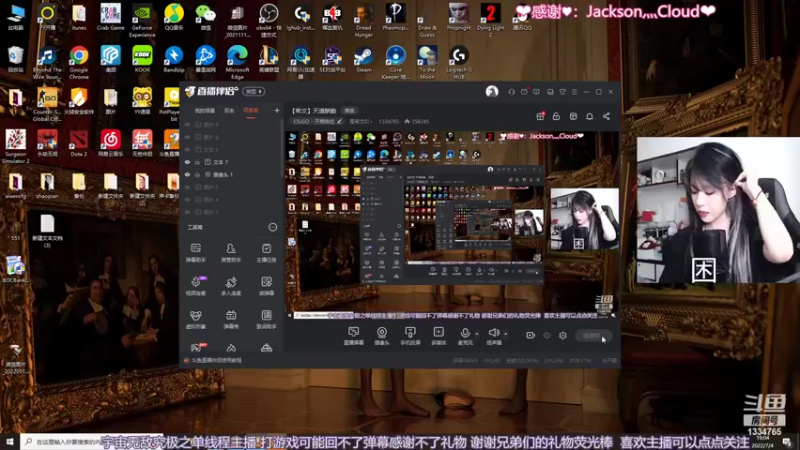Image resolution: width=800 pixels, height=450 pixels.
Task: Launch the 多人连麦 multi-user co-stream tool
Action: coord(231,286)
